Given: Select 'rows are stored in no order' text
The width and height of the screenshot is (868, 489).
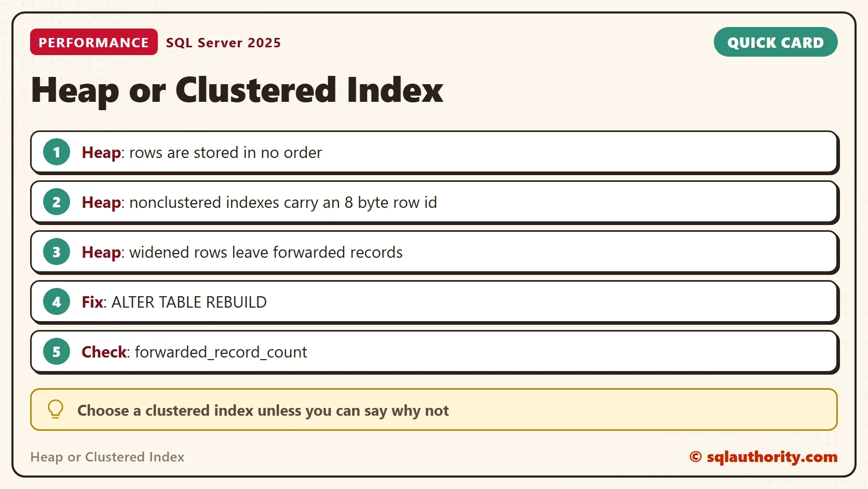Looking at the screenshot, I should coord(225,153).
